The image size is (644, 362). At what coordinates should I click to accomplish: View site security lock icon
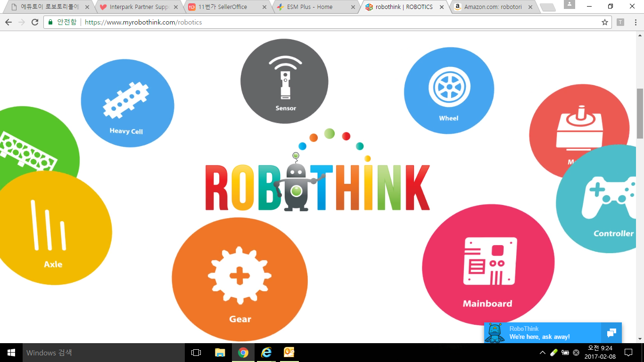pyautogui.click(x=50, y=22)
